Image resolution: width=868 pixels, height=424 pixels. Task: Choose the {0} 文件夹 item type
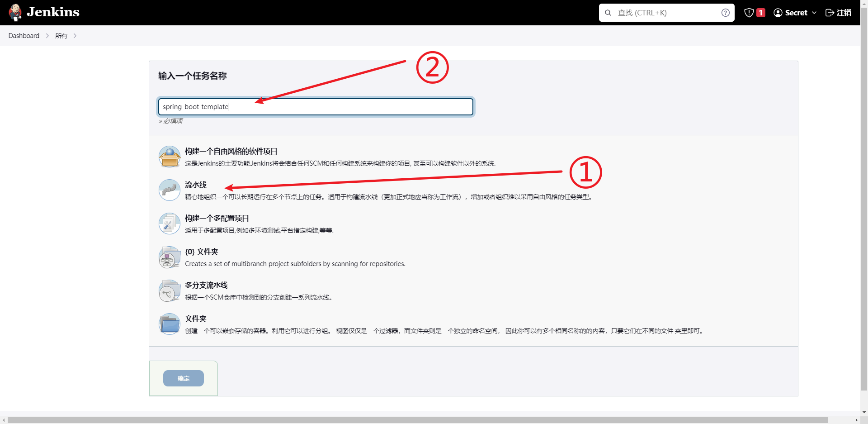(x=202, y=252)
